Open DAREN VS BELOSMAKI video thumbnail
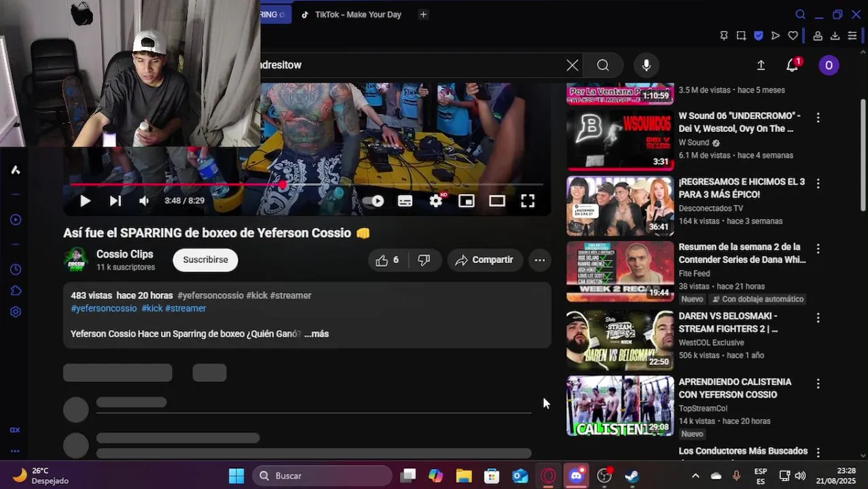The width and height of the screenshot is (868, 489). 620,340
